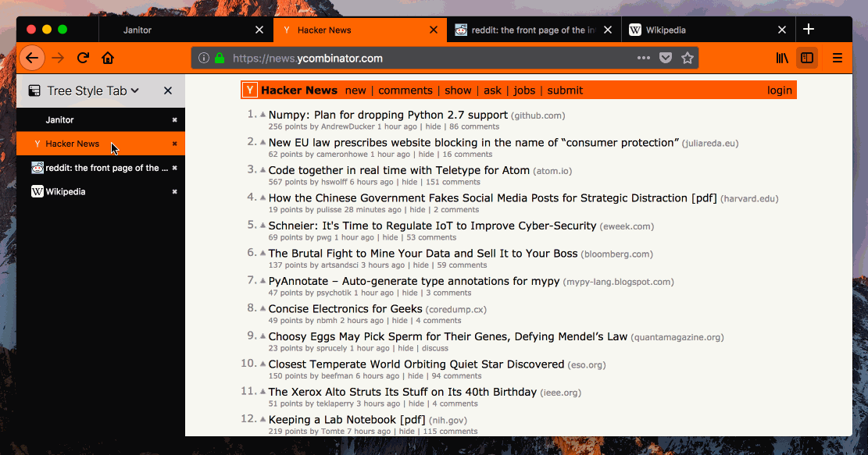Reload the current page
The width and height of the screenshot is (868, 455).
click(83, 58)
